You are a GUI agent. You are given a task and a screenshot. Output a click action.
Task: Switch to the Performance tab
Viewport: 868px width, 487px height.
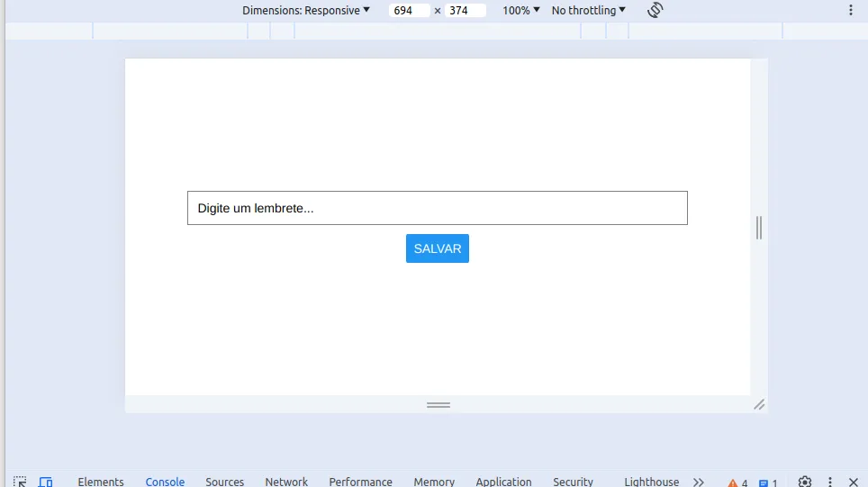point(360,482)
